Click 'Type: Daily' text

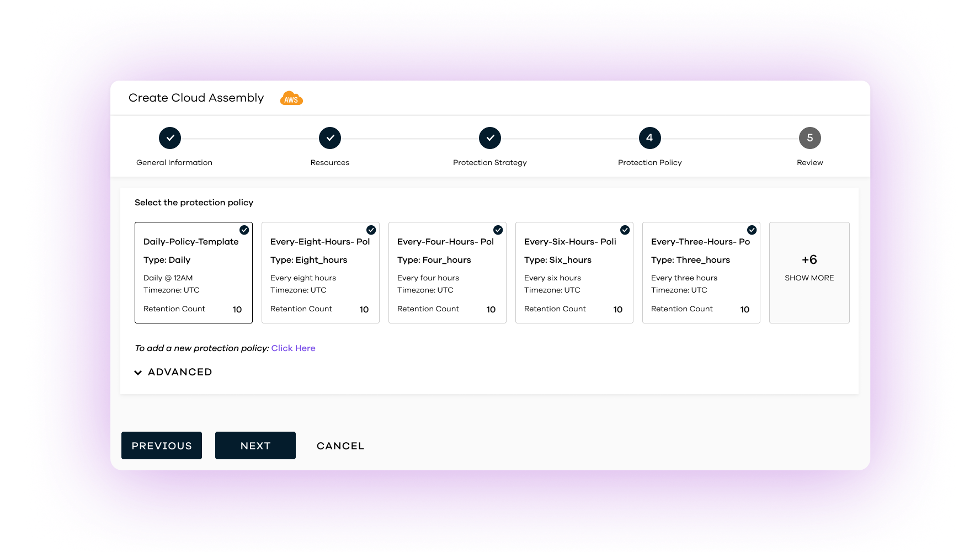tap(167, 260)
